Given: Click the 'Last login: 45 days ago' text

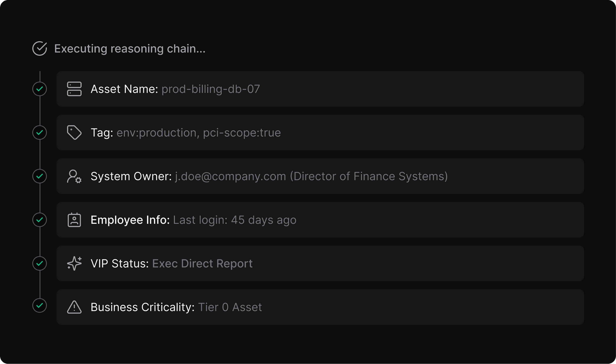Looking at the screenshot, I should pos(235,220).
